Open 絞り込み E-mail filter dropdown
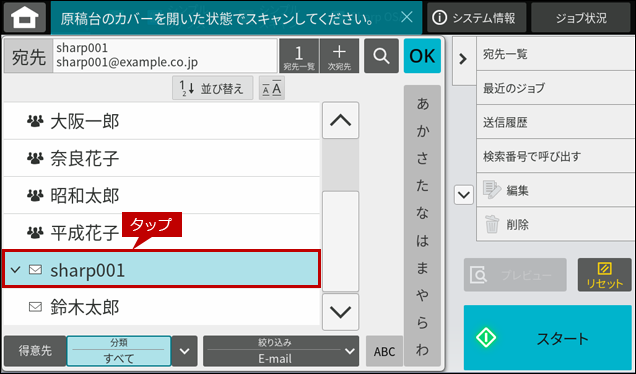 click(281, 351)
